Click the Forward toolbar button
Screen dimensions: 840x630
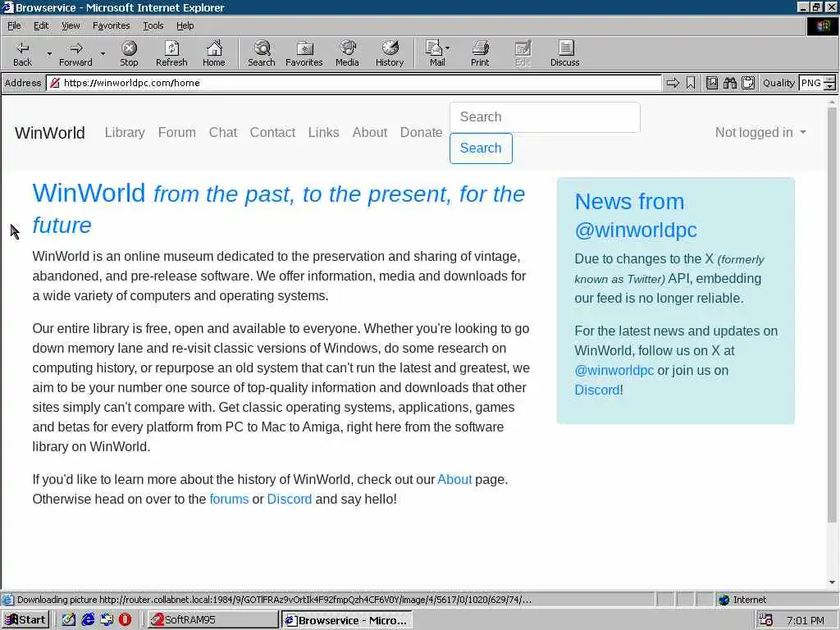[x=75, y=53]
